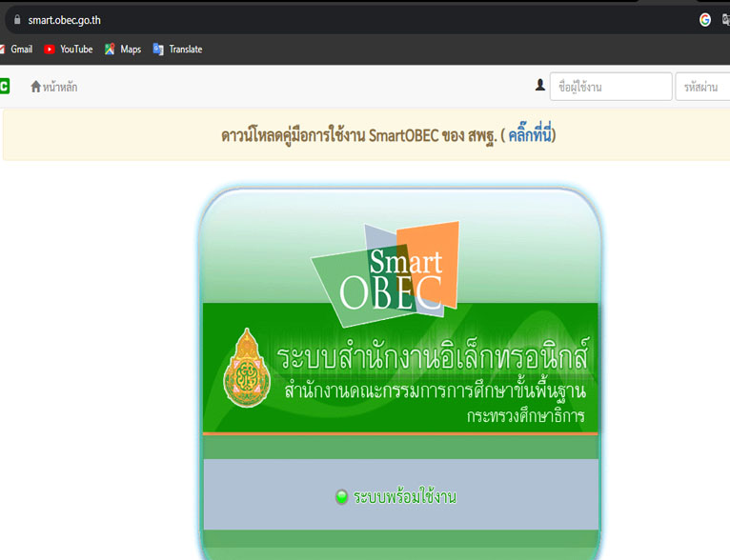730x560 pixels.
Task: Click the green system status indicator
Action: [342, 497]
